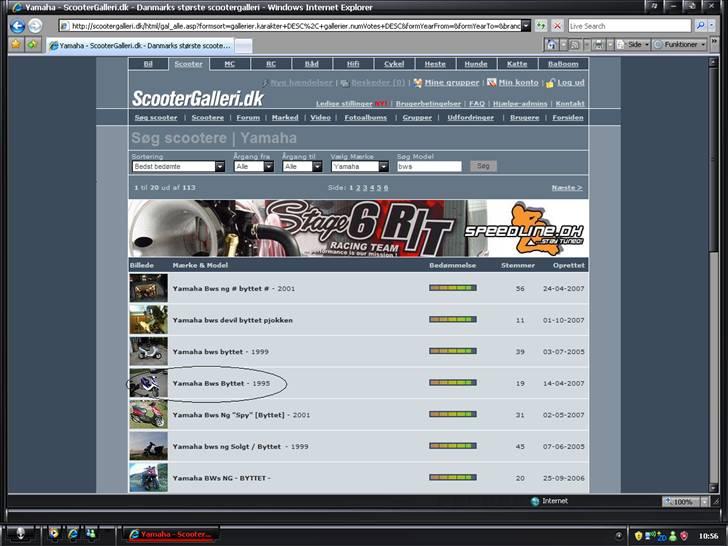Switch to the Båd site tab
Viewport: 728px width, 546px height.
[x=312, y=64]
